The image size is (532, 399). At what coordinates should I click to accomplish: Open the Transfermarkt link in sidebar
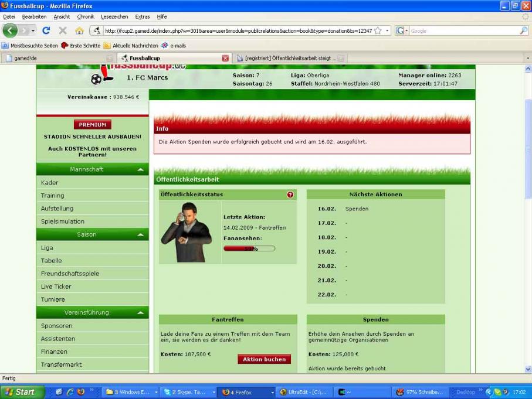pyautogui.click(x=62, y=364)
